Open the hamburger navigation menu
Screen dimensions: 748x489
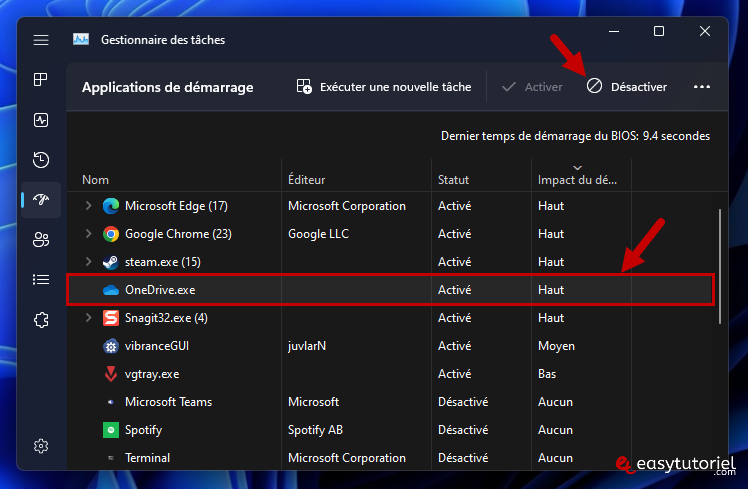click(41, 40)
